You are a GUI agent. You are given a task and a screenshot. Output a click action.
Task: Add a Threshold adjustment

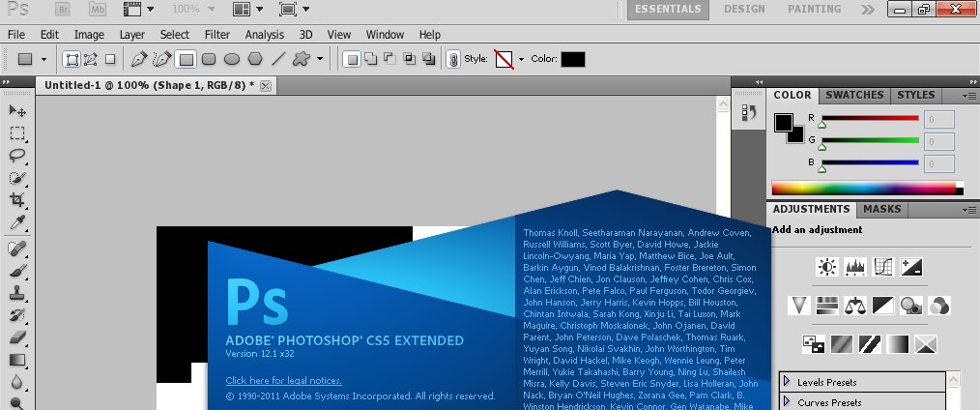tap(870, 344)
